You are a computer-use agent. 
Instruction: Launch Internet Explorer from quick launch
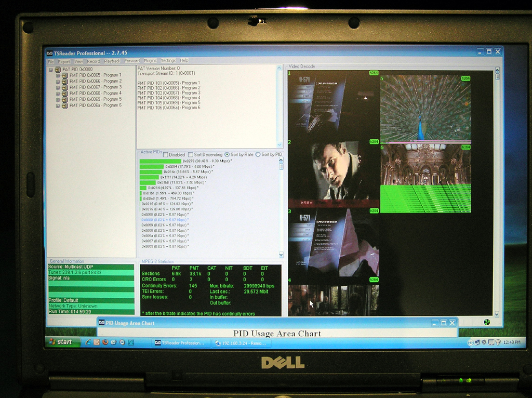(x=88, y=342)
